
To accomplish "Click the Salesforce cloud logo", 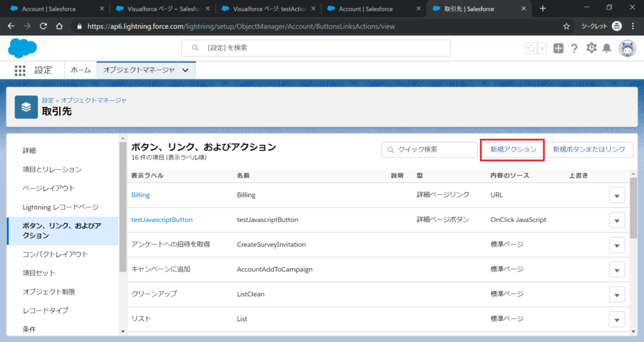I will (23, 48).
